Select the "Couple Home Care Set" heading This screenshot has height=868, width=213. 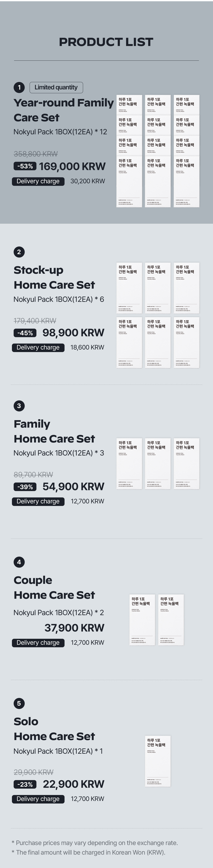click(54, 587)
